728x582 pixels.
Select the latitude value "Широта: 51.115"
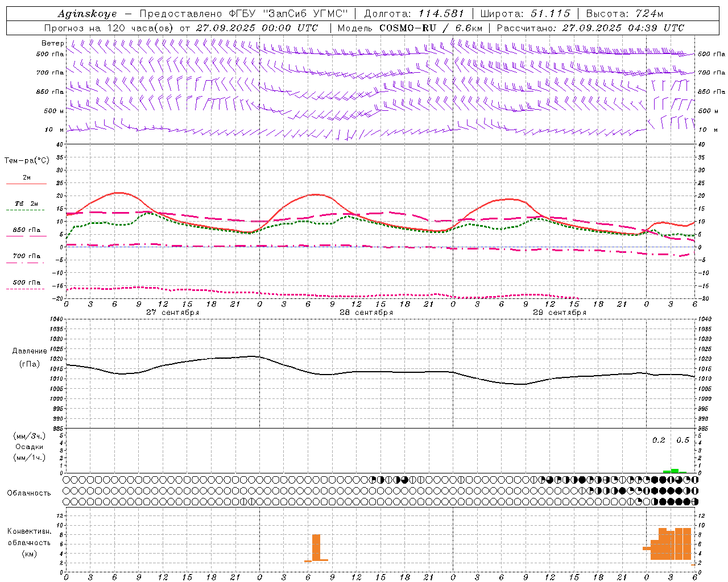point(525,14)
